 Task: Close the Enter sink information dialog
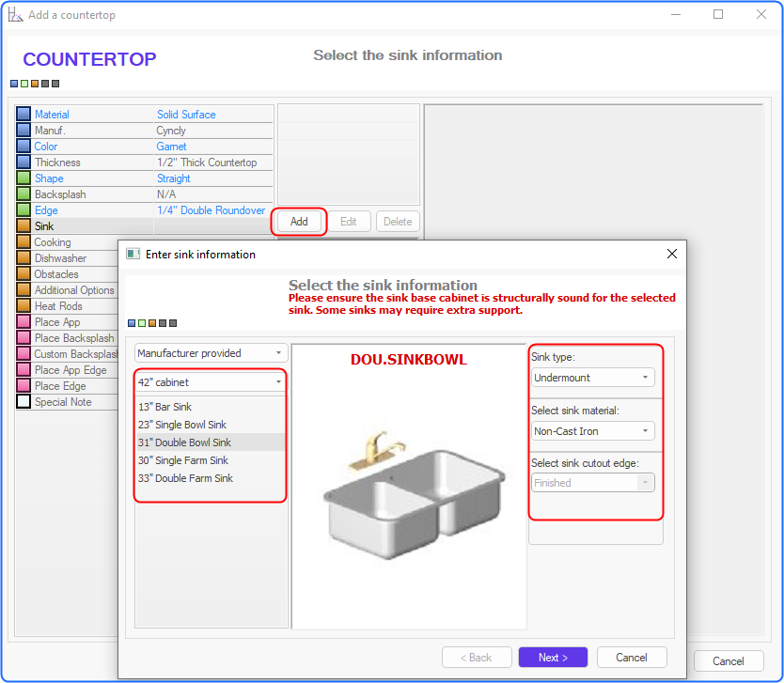tap(672, 254)
